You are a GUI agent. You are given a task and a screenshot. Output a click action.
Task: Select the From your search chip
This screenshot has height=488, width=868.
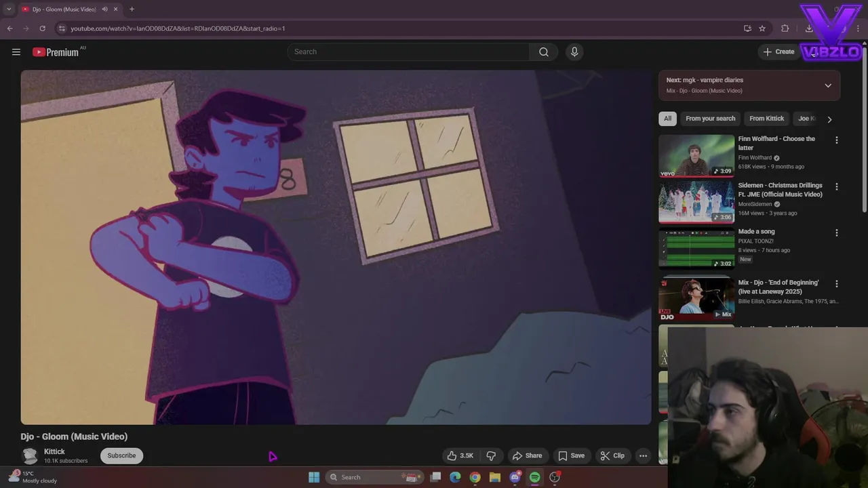click(710, 119)
